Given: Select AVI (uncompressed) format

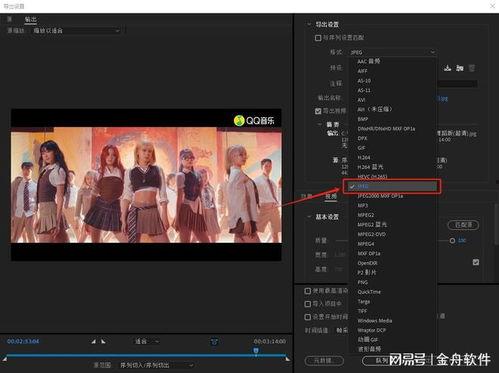Looking at the screenshot, I should tap(375, 109).
